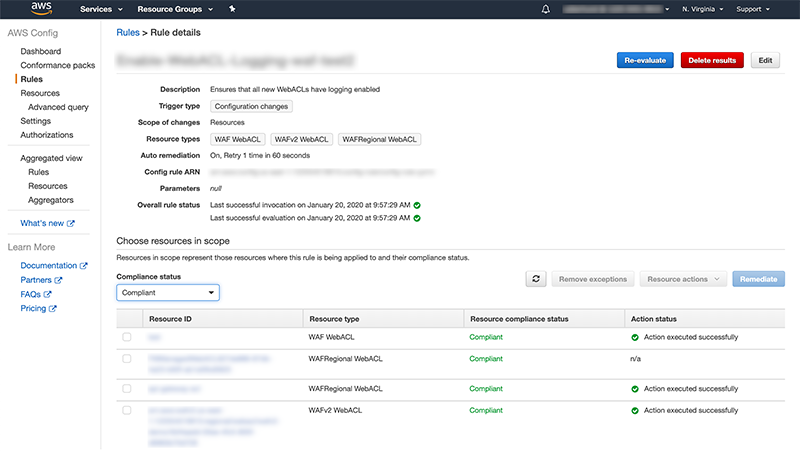Open the Pricing link
The height and width of the screenshot is (452, 800).
pyautogui.click(x=33, y=309)
